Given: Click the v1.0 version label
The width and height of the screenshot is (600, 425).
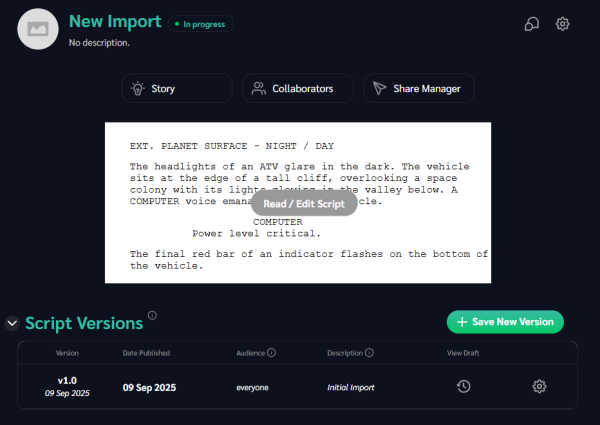Looking at the screenshot, I should point(66,381).
